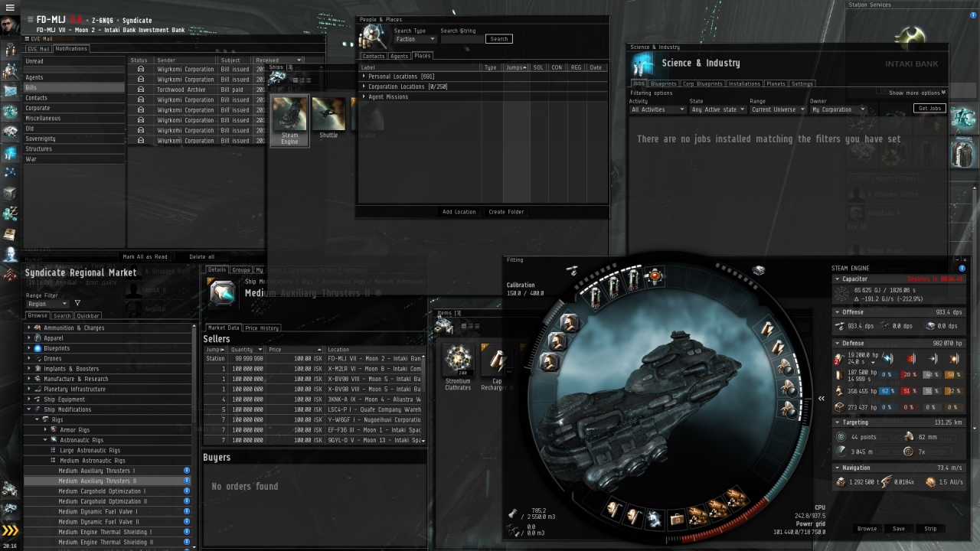Viewport: 980px width, 551px height.
Task: Click the market range filter funnel icon
Action: tap(77, 303)
